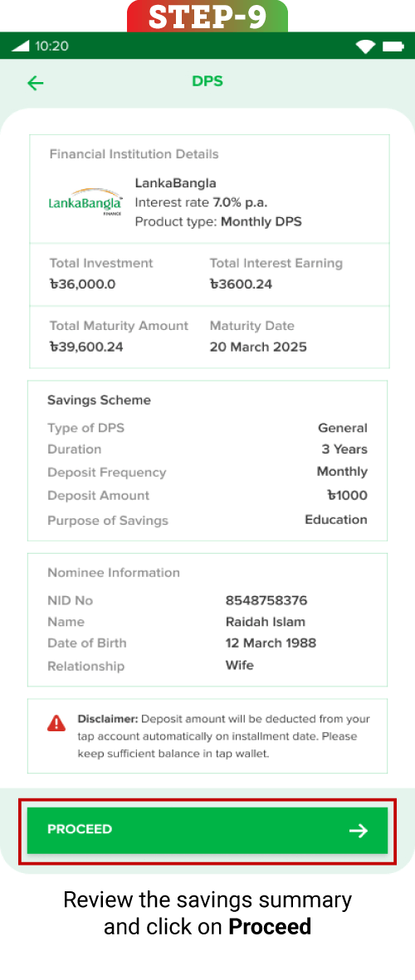Tap the green back arrow icon
Image resolution: width=415 pixels, height=980 pixels.
click(36, 83)
